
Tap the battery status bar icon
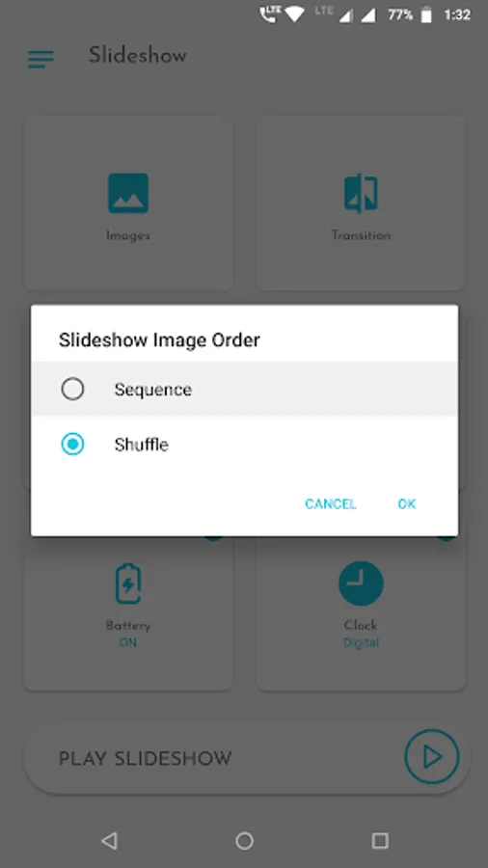(x=426, y=14)
